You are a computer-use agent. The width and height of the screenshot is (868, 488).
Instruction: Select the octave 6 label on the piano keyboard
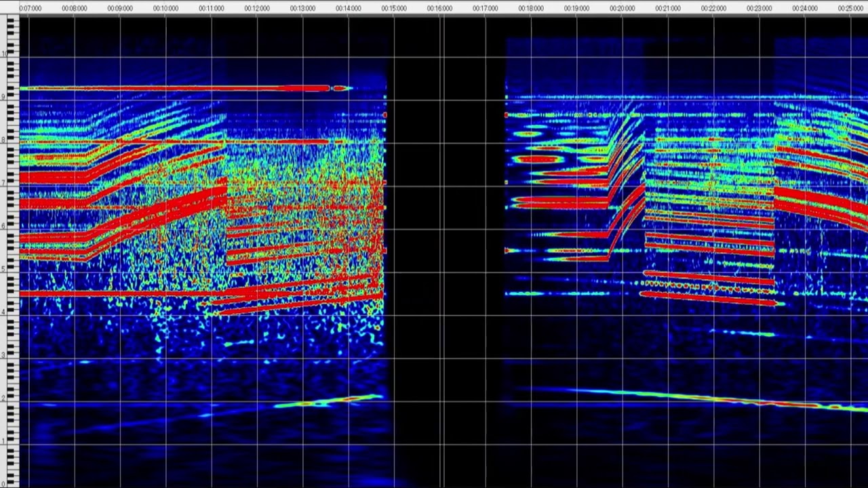[x=4, y=226]
